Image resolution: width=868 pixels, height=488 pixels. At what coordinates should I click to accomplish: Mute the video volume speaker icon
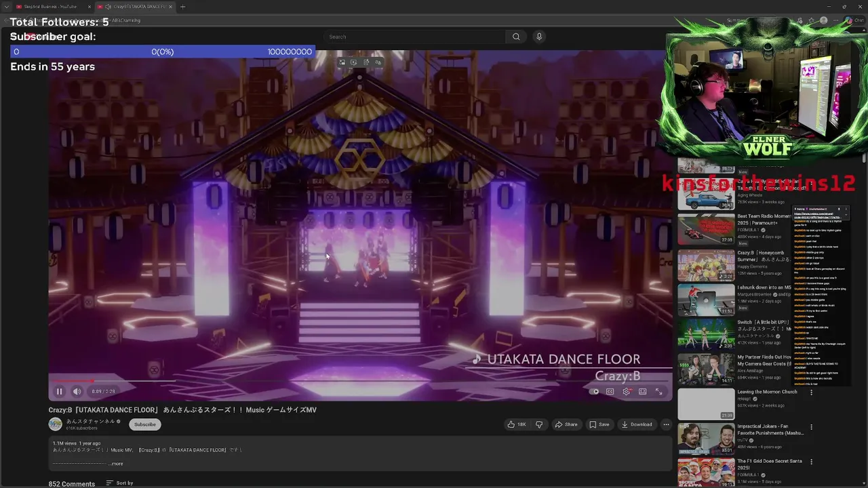pyautogui.click(x=77, y=391)
